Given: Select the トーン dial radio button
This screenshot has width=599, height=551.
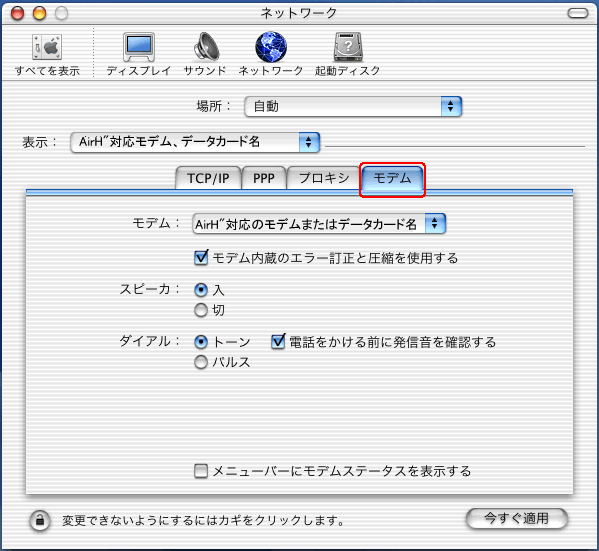Looking at the screenshot, I should tap(201, 342).
